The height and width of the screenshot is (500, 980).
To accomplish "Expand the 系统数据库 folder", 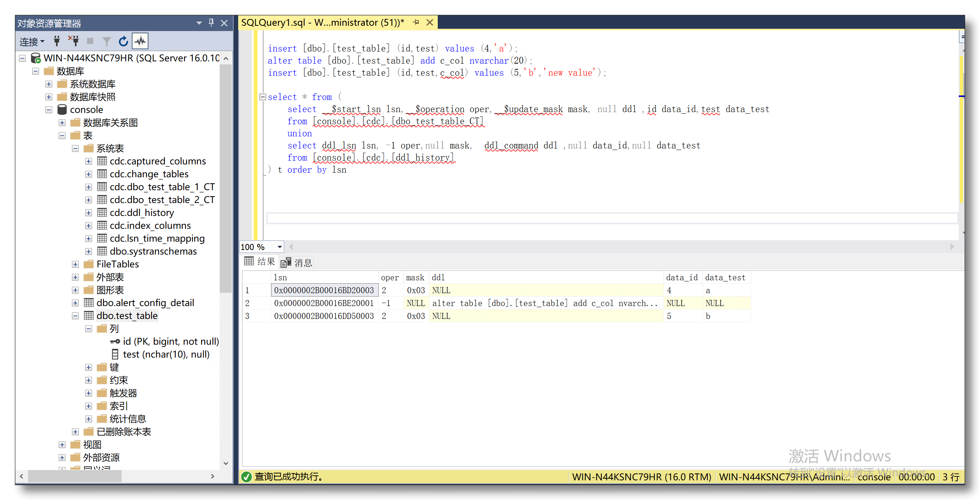I will tap(49, 84).
